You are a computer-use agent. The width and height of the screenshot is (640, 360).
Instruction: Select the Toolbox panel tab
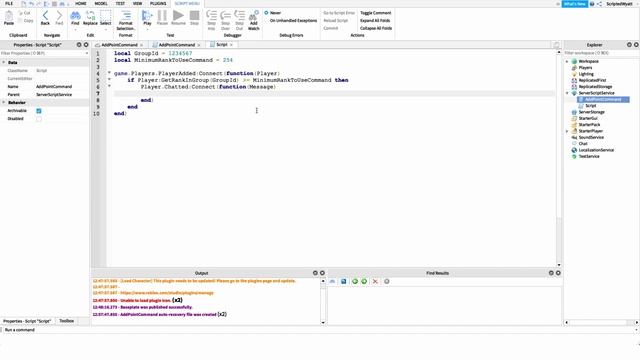(67, 321)
